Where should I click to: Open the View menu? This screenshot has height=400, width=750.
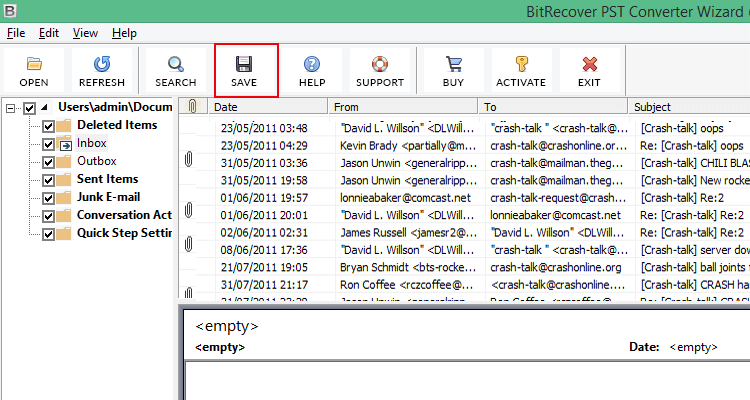point(85,33)
